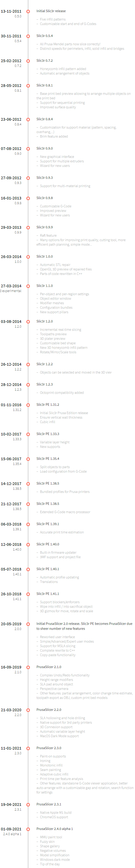Click the 20-05-2019 PrusaSlicer 2.0 marker
The width and height of the screenshot is (135, 868).
click(28, 624)
